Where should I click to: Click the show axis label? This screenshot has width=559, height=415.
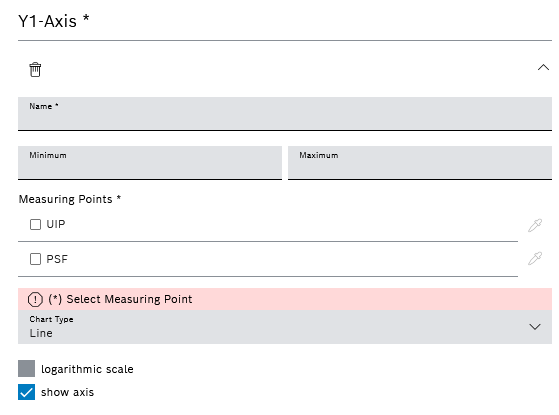point(67,392)
